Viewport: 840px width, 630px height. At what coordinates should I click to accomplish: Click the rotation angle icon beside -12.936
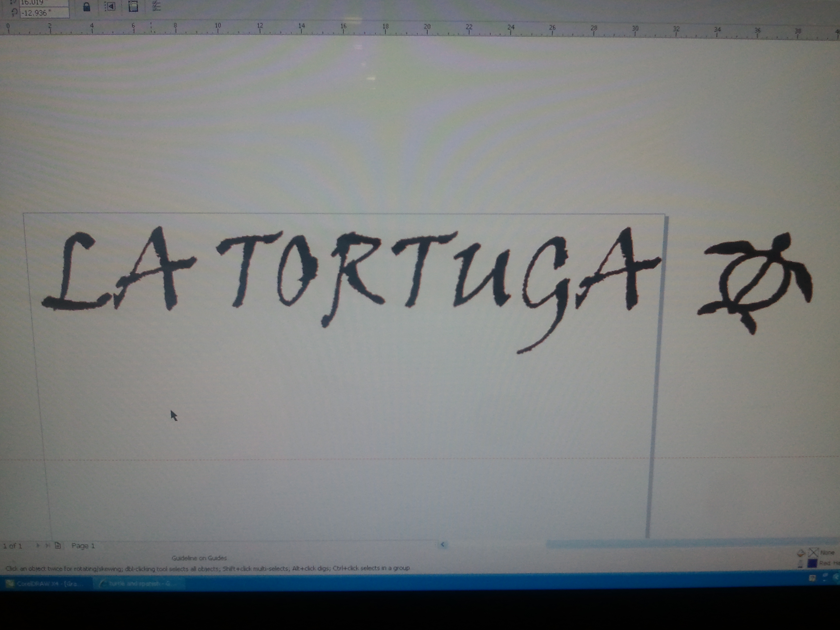coord(14,12)
